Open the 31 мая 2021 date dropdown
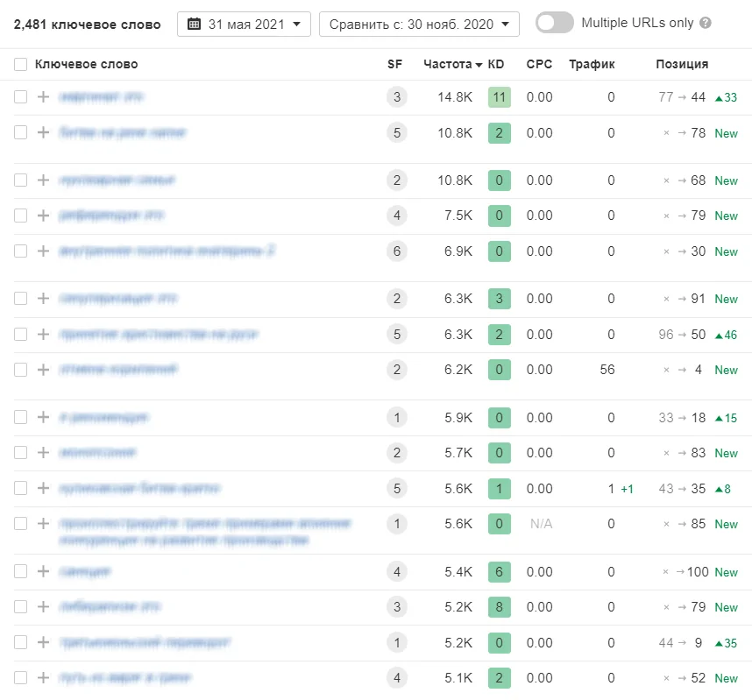 point(244,25)
